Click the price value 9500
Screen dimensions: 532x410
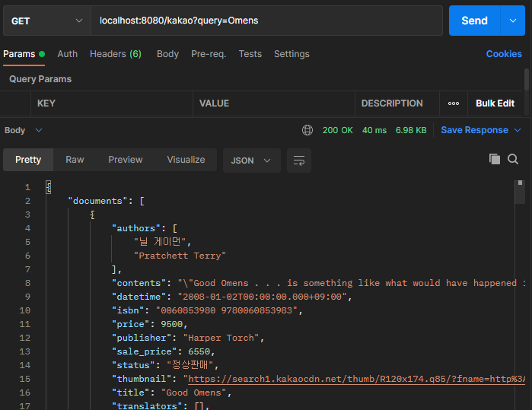click(172, 324)
